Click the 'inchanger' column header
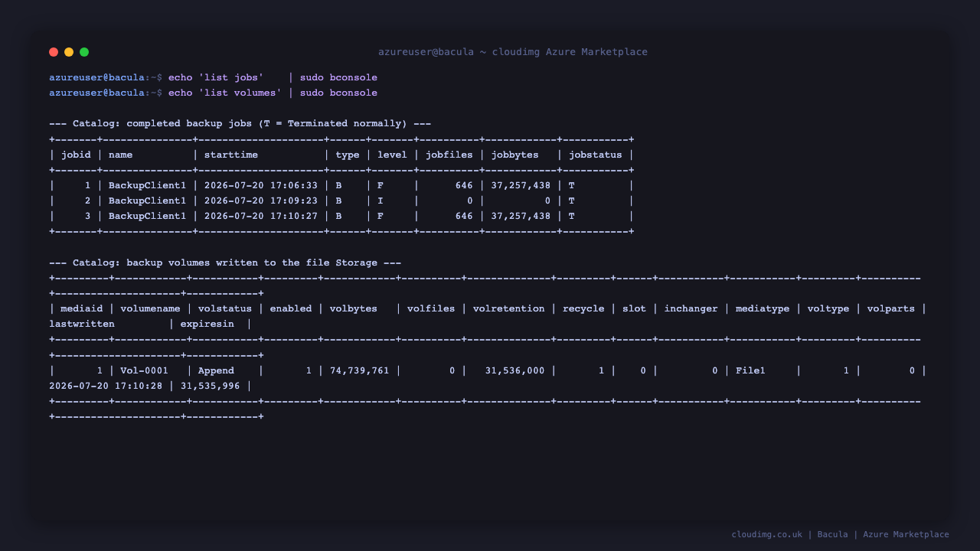980x551 pixels. click(x=691, y=309)
